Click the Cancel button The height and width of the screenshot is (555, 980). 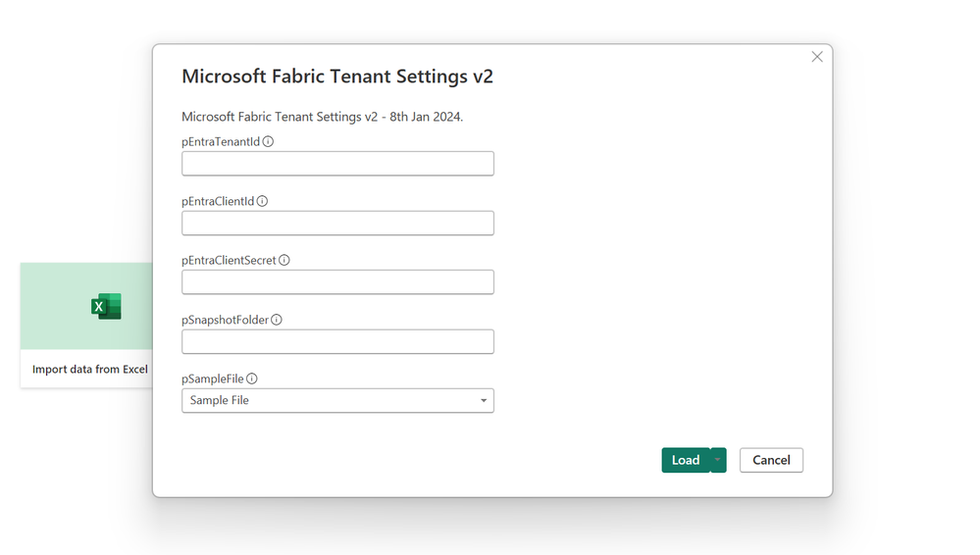[771, 460]
